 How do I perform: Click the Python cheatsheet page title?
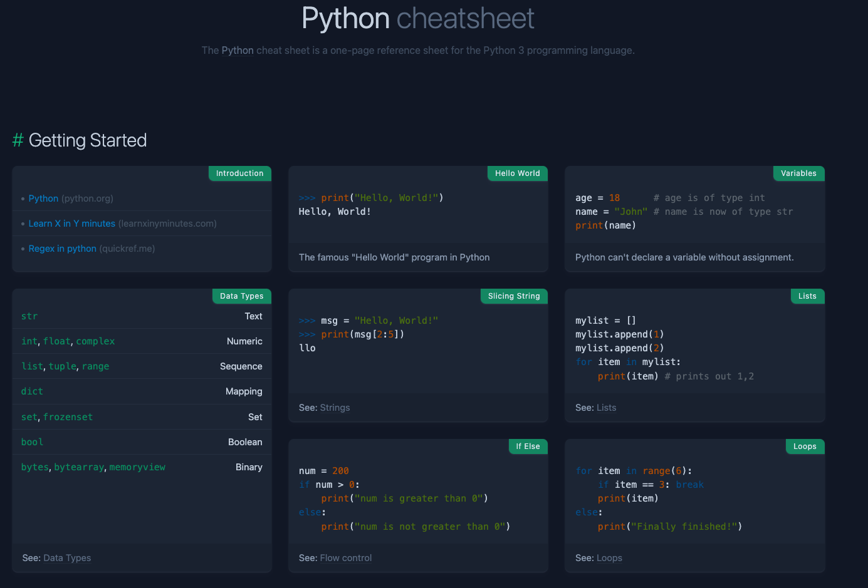418,18
